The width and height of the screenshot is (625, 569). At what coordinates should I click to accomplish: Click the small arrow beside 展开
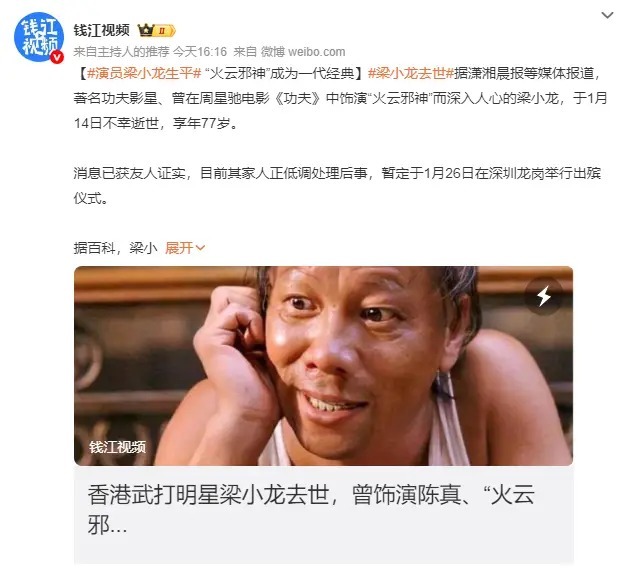(200, 248)
